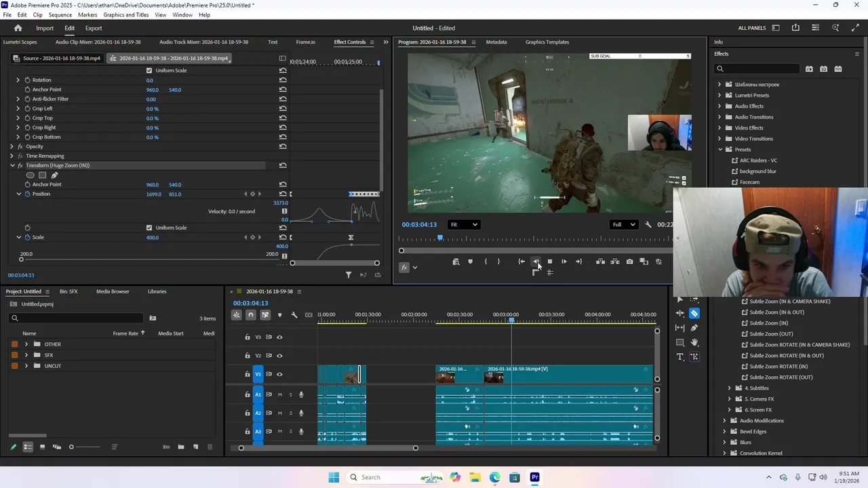This screenshot has height=488, width=868.
Task: Uncheck Uniform Scale above Rotation property
Action: click(149, 70)
